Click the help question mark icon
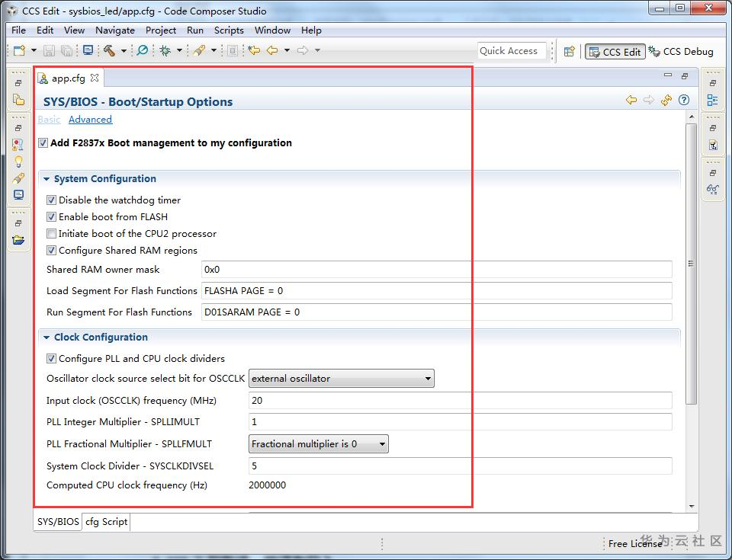The width and height of the screenshot is (732, 560). [684, 101]
